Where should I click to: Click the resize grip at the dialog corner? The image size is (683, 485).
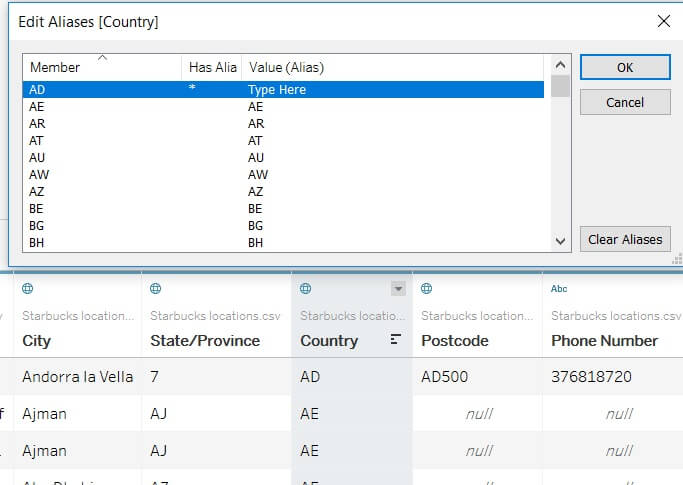click(677, 258)
